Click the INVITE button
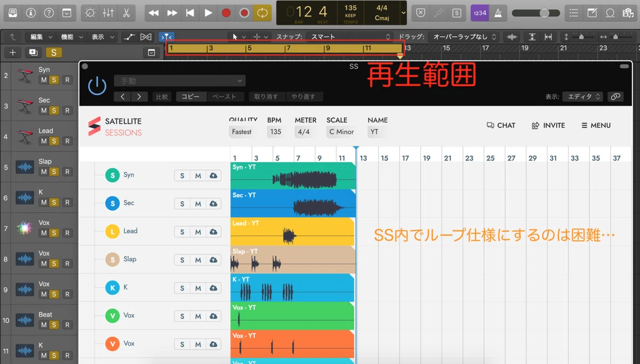The width and height of the screenshot is (640, 364). pyautogui.click(x=548, y=125)
